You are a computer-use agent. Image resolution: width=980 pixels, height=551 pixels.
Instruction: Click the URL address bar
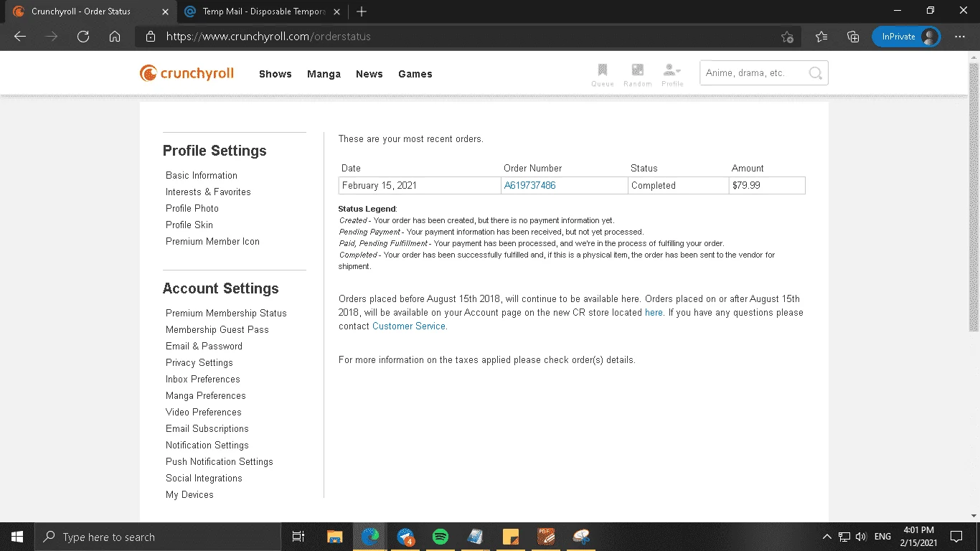pos(466,37)
